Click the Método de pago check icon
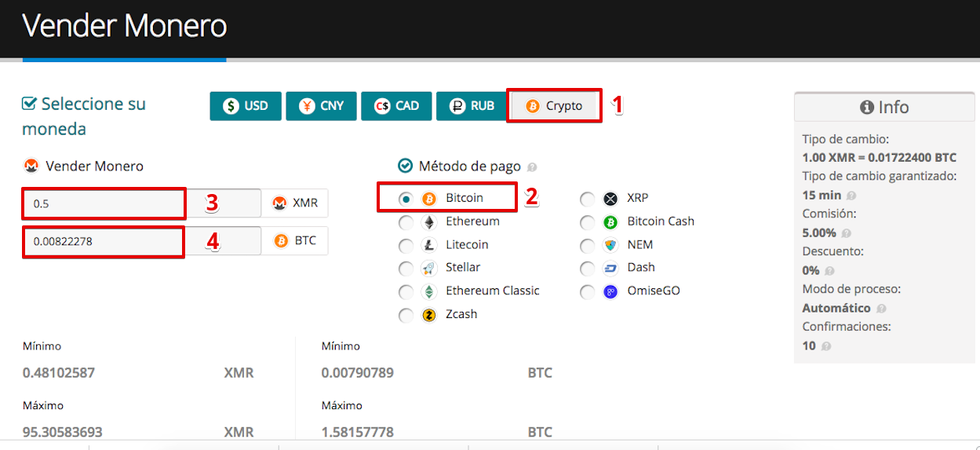 [x=406, y=166]
